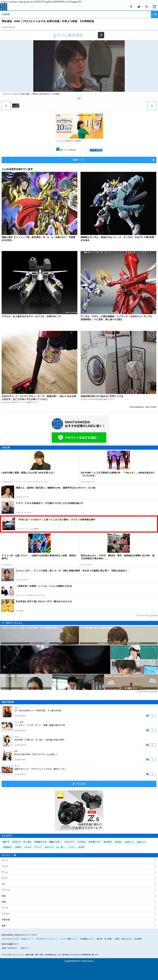Select the 乃木坂46 tag
Screen dimensions: 158x980
[81, 842]
